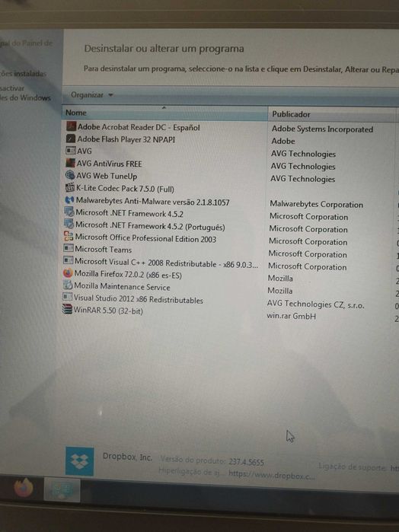Open Firefox from the taskbar
This screenshot has width=399, height=532.
[23, 489]
